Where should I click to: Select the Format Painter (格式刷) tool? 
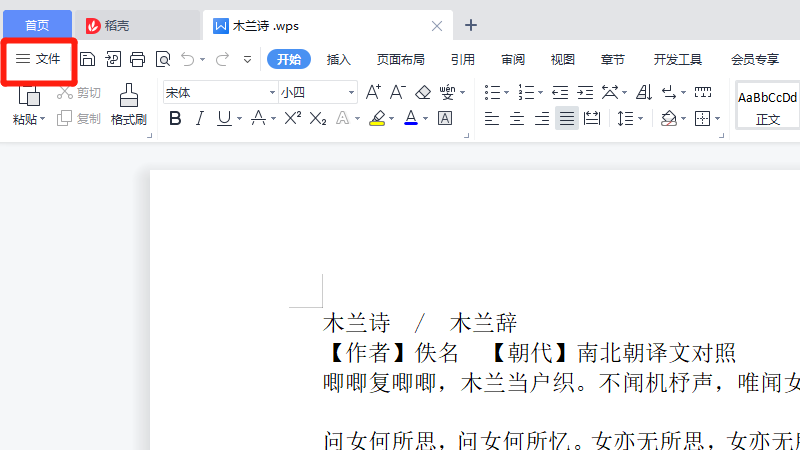pyautogui.click(x=128, y=104)
